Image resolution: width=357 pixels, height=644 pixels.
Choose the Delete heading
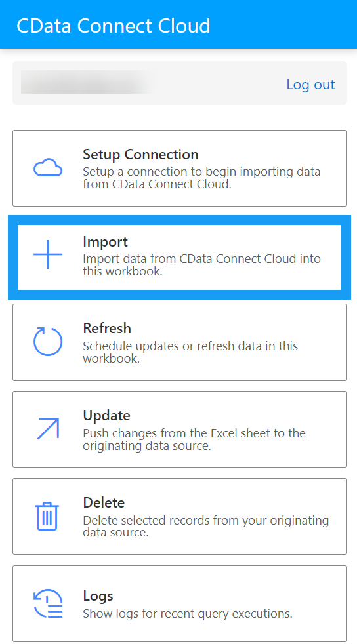[104, 503]
